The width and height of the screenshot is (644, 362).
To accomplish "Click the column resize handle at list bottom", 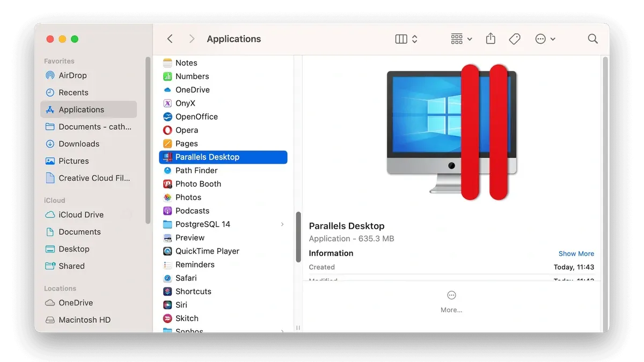I will (x=298, y=328).
